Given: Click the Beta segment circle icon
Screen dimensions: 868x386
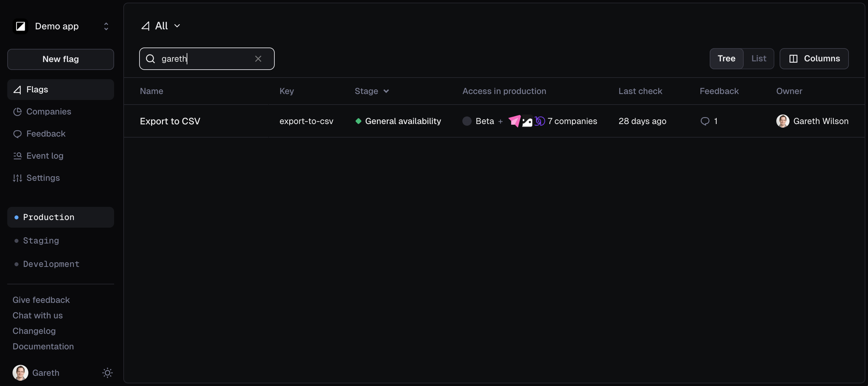Looking at the screenshot, I should [x=467, y=121].
